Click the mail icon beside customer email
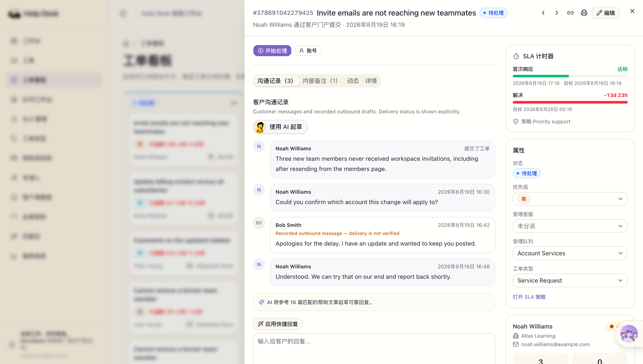The image size is (643, 364). click(516, 344)
